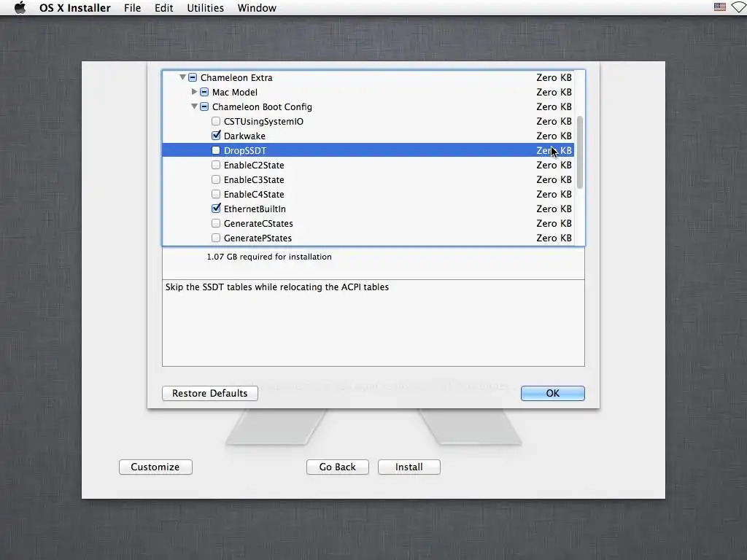Toggle the Chameleon Extra mixed-state checkbox

pyautogui.click(x=193, y=77)
